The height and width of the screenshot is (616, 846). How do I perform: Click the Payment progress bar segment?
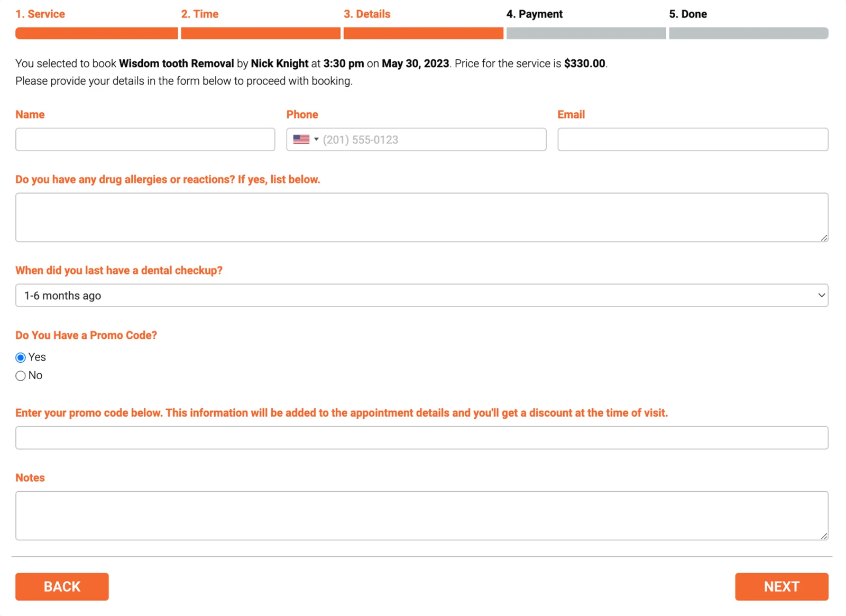pos(586,33)
